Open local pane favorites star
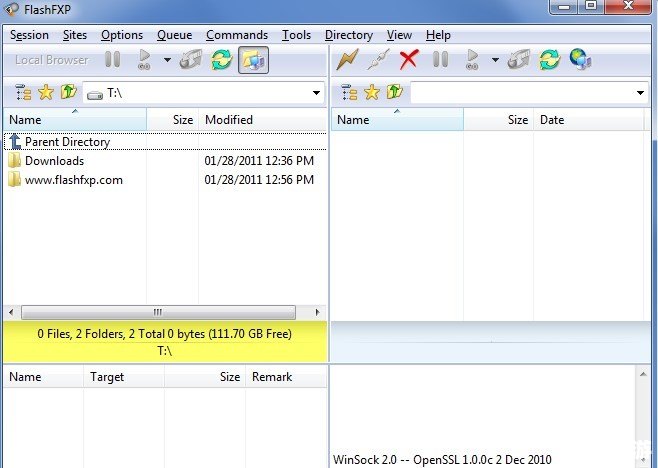 [46, 92]
